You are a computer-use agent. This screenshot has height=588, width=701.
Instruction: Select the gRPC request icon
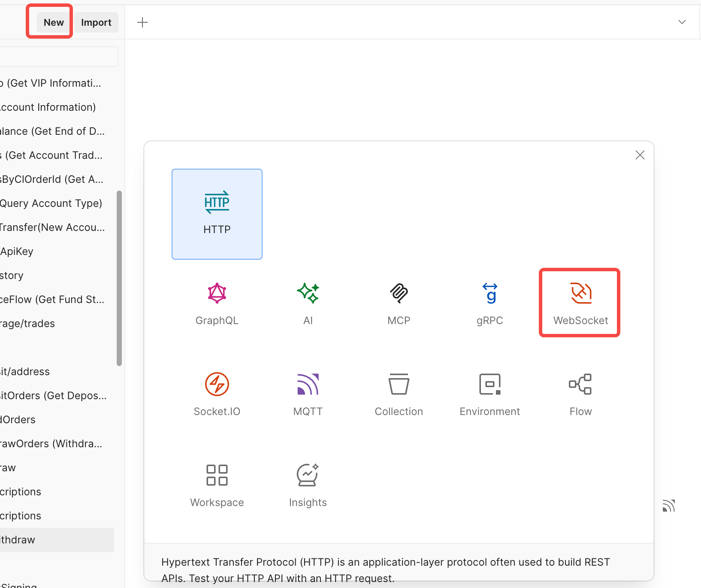(x=489, y=303)
